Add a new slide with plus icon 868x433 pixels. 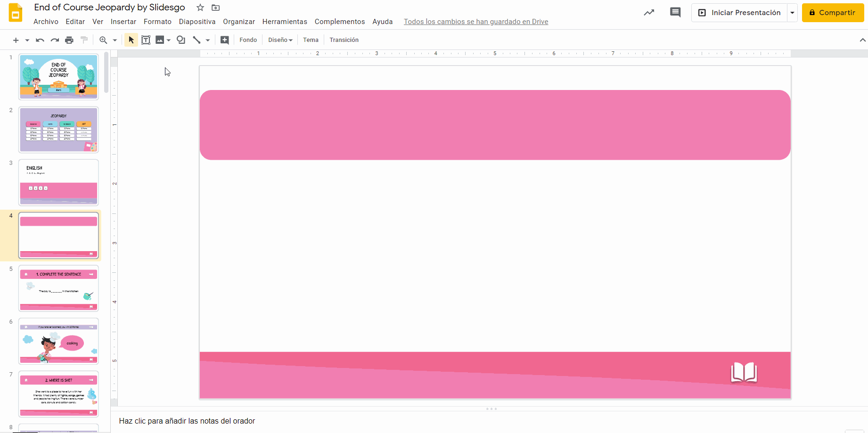16,40
